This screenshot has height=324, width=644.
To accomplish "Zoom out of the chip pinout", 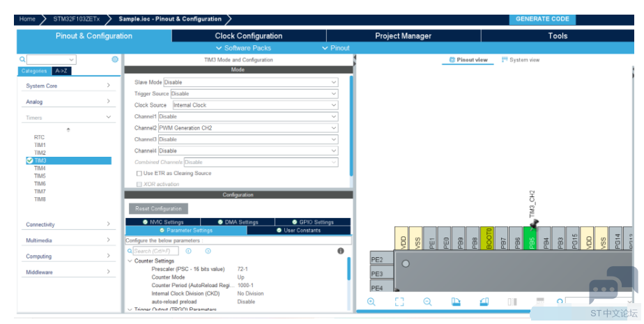I will [x=427, y=302].
